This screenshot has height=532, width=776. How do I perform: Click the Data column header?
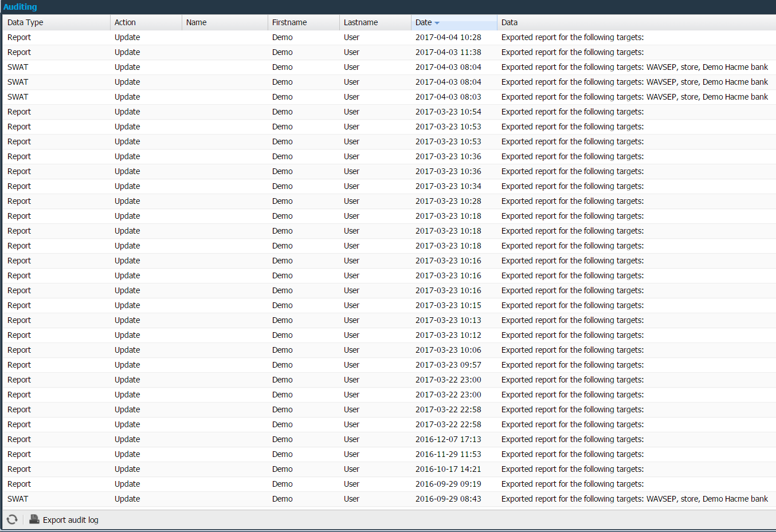coord(509,22)
